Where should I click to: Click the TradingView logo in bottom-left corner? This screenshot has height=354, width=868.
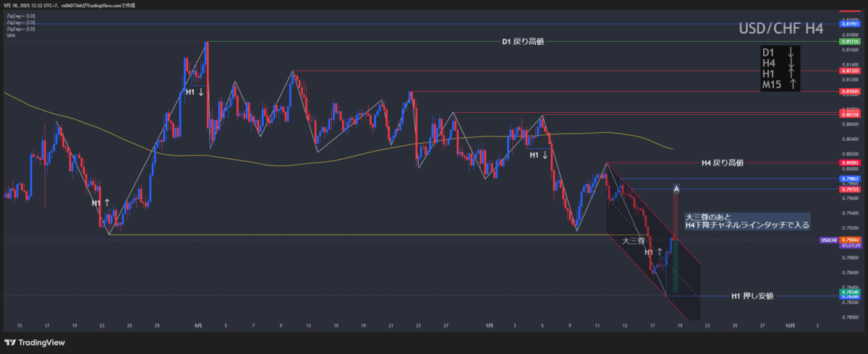pyautogui.click(x=36, y=342)
